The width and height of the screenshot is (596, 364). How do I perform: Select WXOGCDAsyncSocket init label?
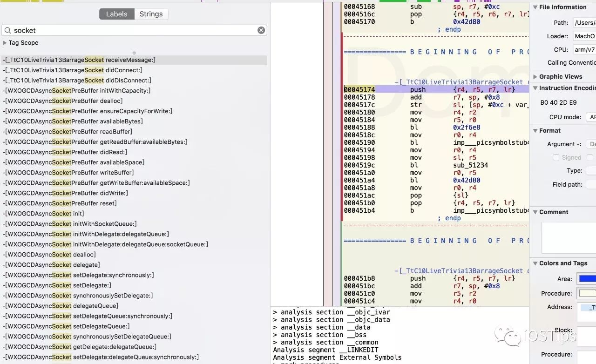134,214
